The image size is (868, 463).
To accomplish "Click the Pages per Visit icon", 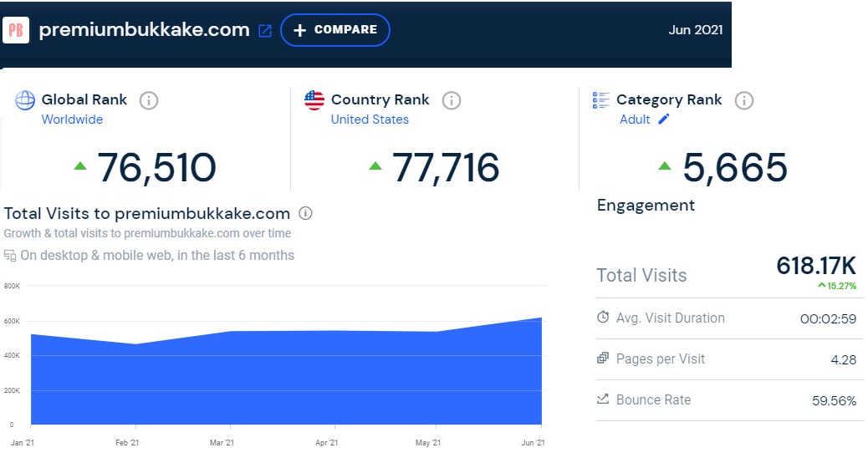I will (x=603, y=359).
